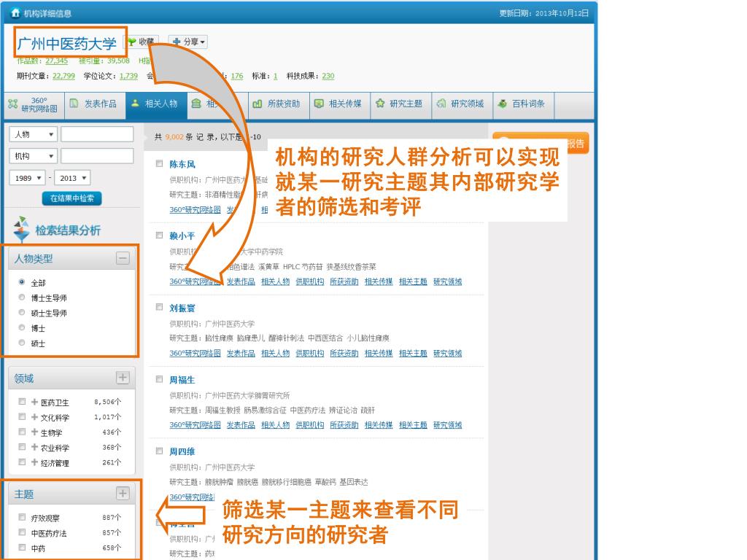
Task: Check the 经济管理 field checkbox
Action: pos(22,462)
